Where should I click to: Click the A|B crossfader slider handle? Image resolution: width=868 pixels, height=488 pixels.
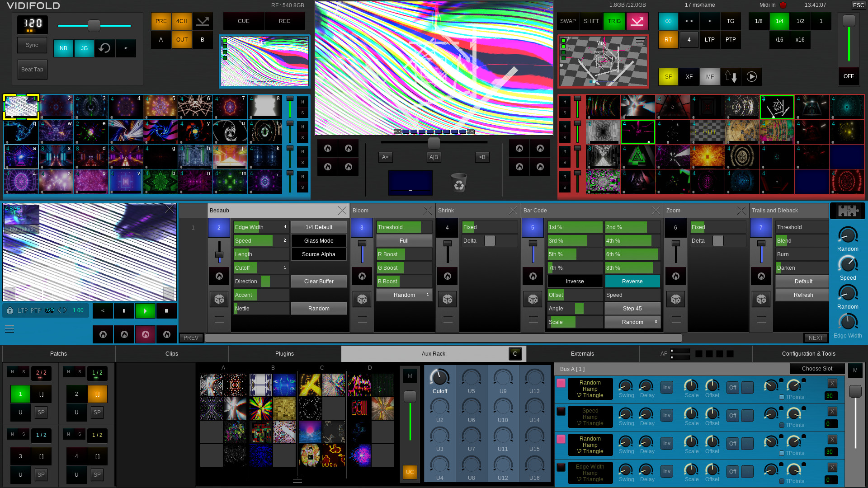pyautogui.click(x=434, y=143)
